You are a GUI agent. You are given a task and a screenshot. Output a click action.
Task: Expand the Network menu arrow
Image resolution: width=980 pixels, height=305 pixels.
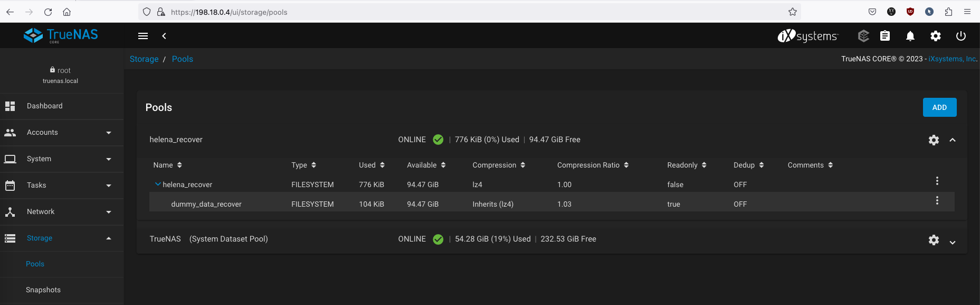(109, 212)
